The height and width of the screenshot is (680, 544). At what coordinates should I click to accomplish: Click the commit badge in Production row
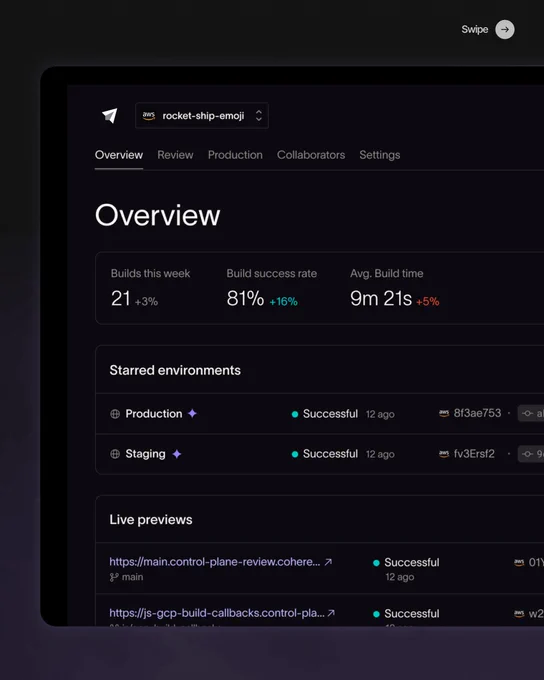[531, 413]
